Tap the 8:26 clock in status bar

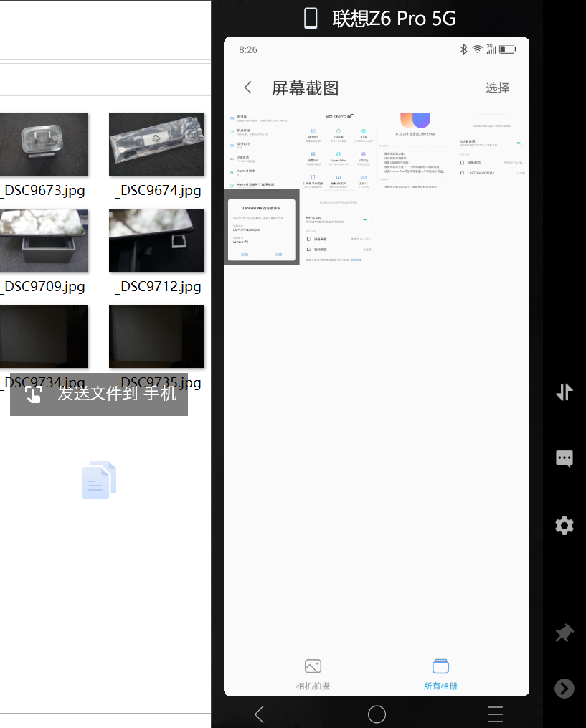(x=248, y=49)
